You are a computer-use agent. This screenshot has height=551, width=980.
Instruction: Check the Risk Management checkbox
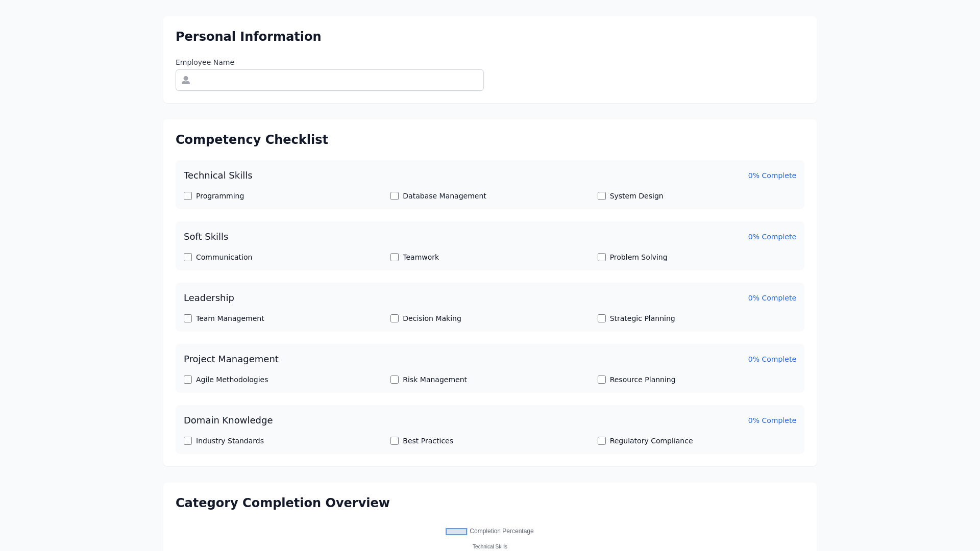pyautogui.click(x=395, y=380)
